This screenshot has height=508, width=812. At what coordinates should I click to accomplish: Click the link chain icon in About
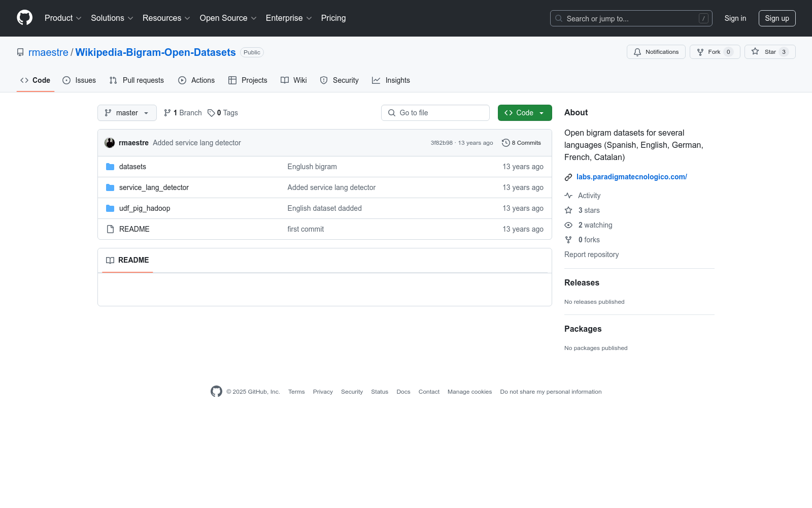pyautogui.click(x=568, y=177)
